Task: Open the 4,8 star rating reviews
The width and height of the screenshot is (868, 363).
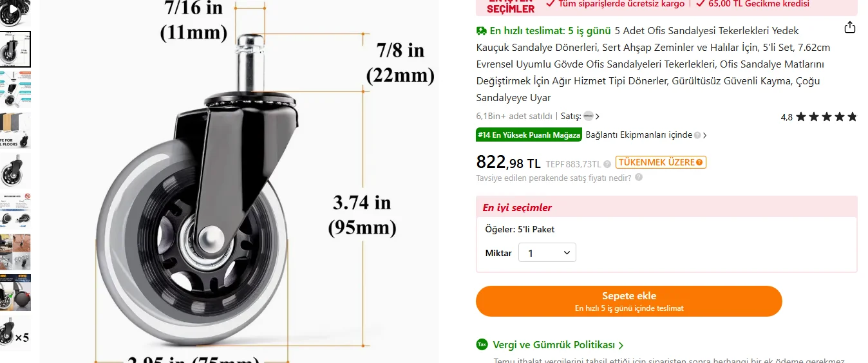Action: [818, 117]
